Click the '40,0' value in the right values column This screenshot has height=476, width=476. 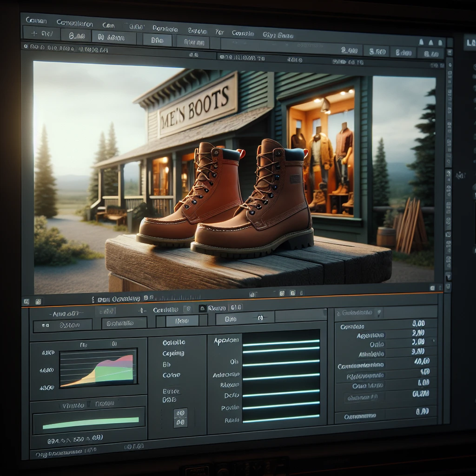click(x=422, y=361)
